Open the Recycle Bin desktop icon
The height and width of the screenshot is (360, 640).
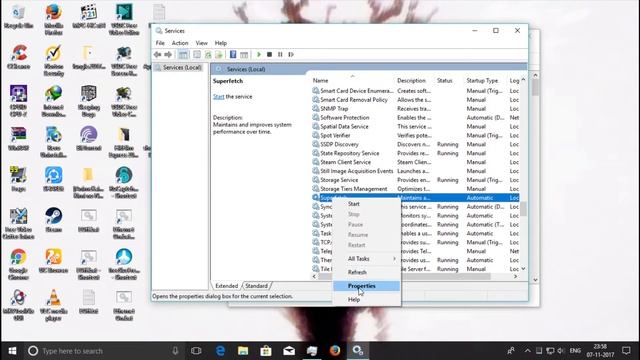[18, 17]
